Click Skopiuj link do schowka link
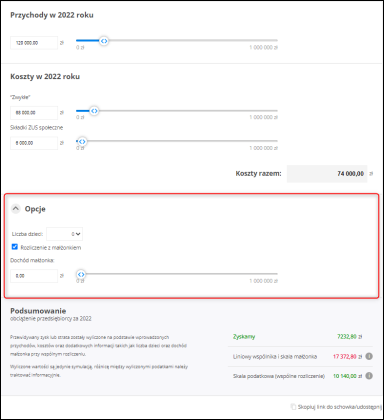The height and width of the screenshot is (420, 384). click(339, 407)
